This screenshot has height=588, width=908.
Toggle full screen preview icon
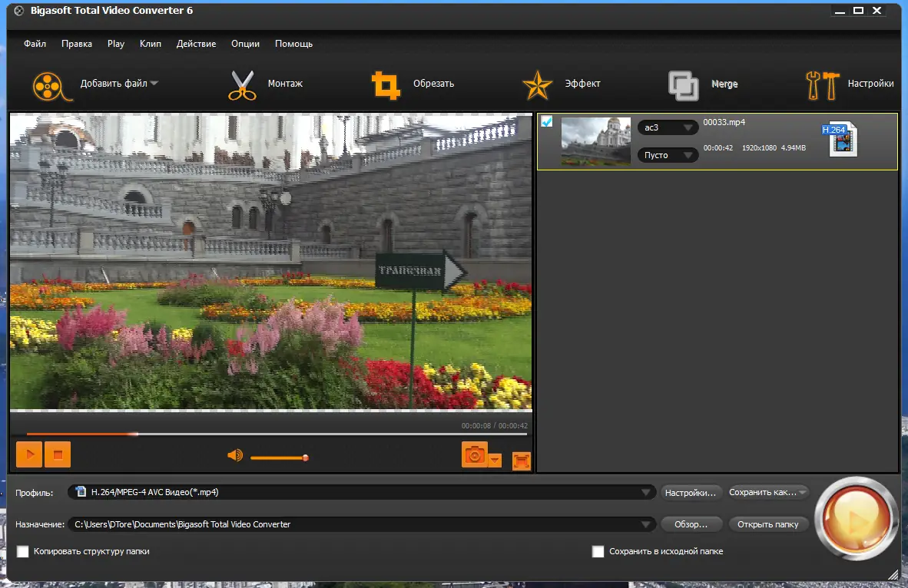click(x=522, y=461)
